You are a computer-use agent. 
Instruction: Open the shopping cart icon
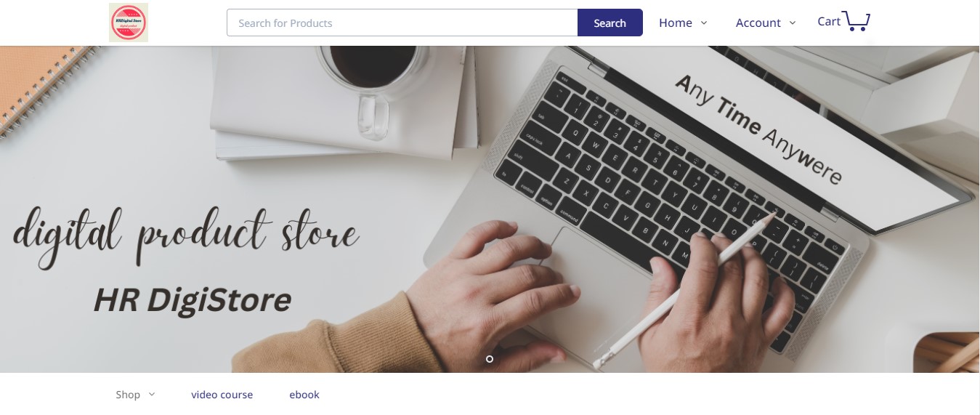(857, 21)
